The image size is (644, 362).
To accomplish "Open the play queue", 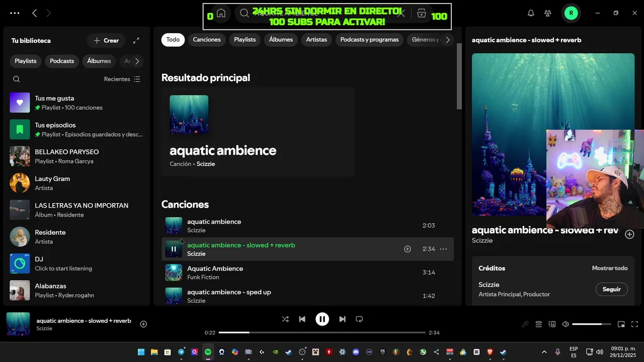I will pyautogui.click(x=539, y=324).
